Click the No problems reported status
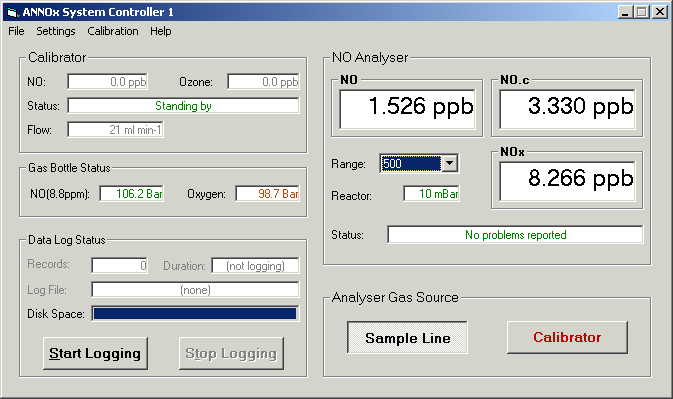 pos(515,235)
